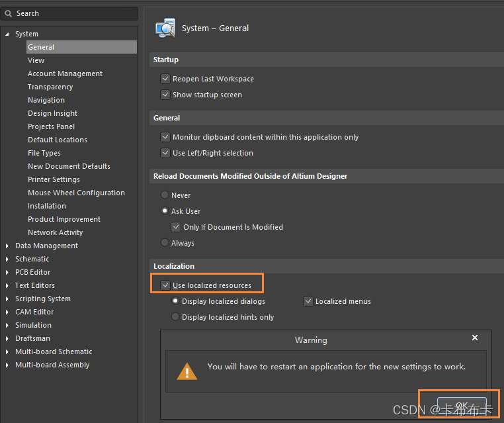
Task: Toggle Reopen Last Workspace checkbox
Action: (165, 79)
